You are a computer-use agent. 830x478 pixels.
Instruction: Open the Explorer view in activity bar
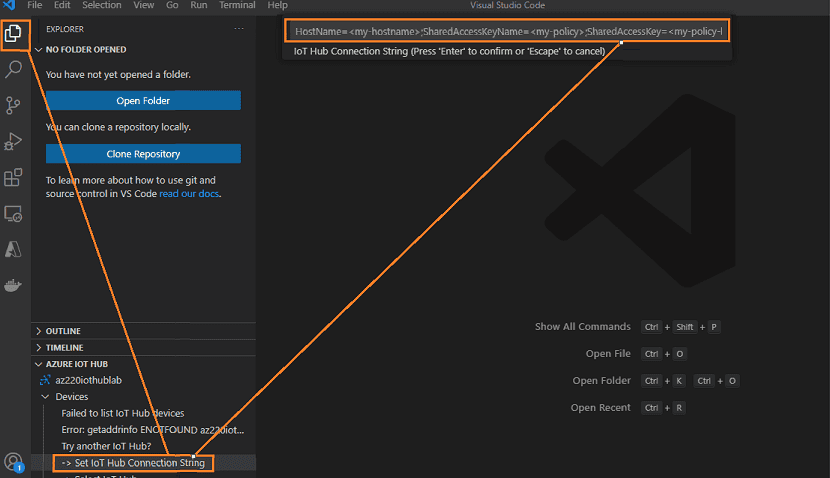(x=13, y=33)
